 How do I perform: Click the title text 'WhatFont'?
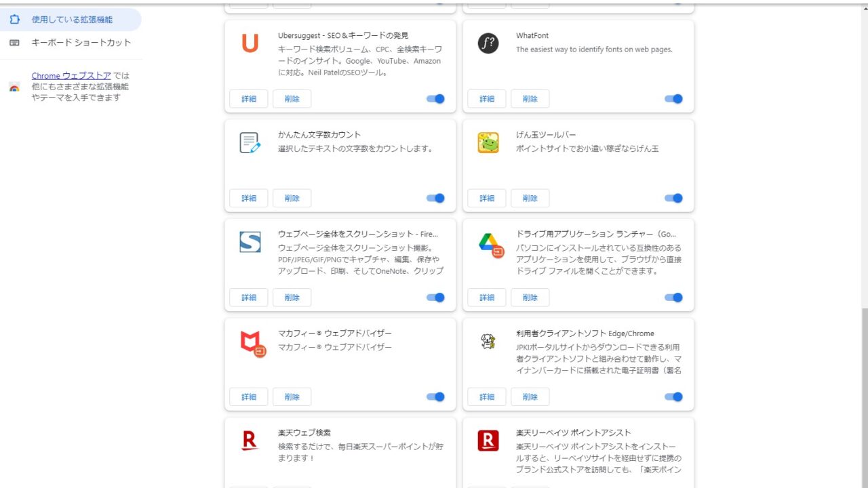tap(532, 35)
